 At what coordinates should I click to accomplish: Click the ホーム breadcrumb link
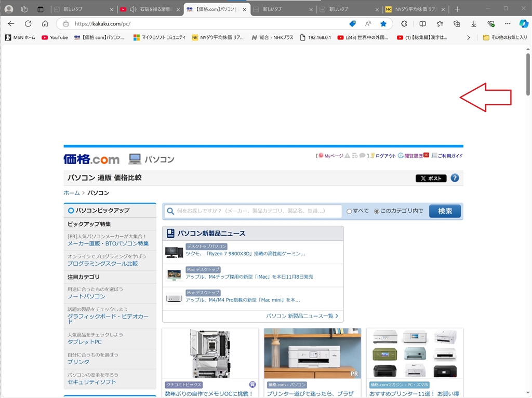tap(72, 193)
